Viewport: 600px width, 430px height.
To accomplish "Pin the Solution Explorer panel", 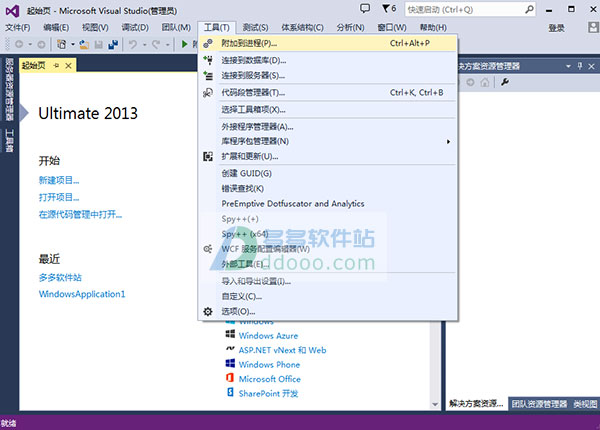I will point(580,66).
